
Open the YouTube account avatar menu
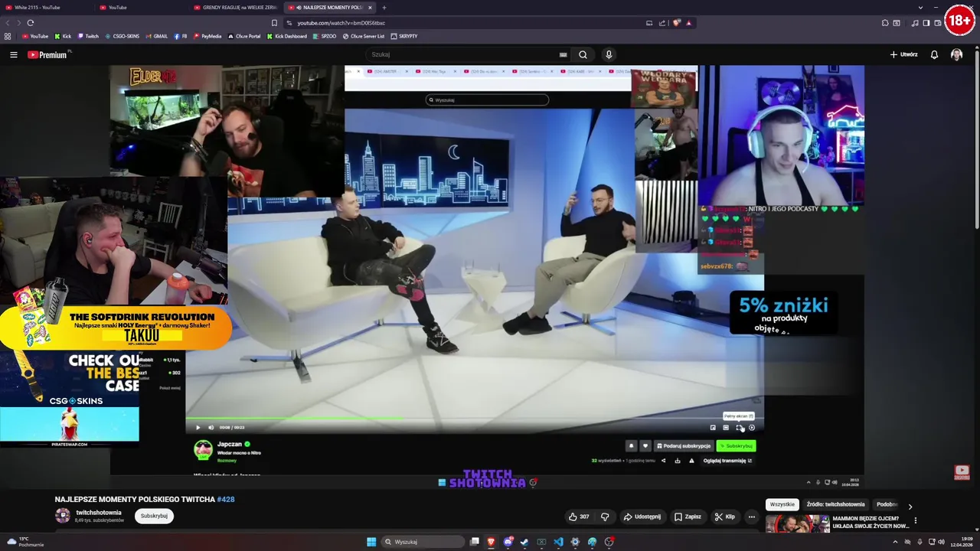[x=956, y=54]
